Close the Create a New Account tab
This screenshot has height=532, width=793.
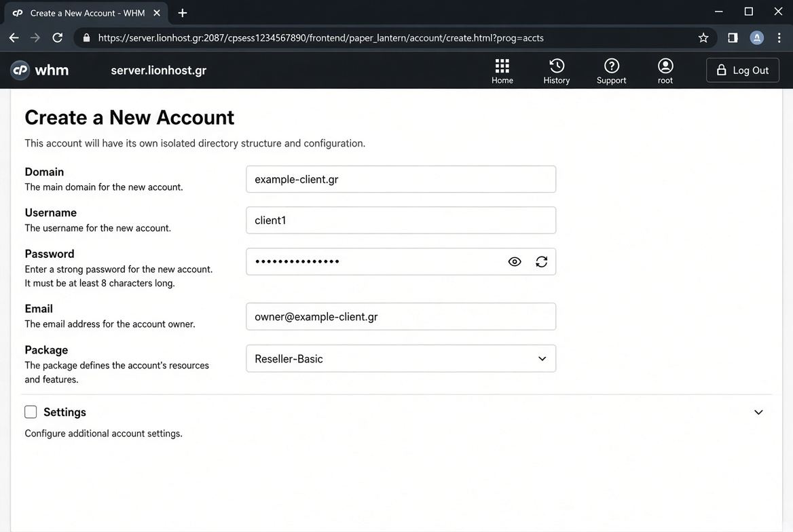pos(157,13)
